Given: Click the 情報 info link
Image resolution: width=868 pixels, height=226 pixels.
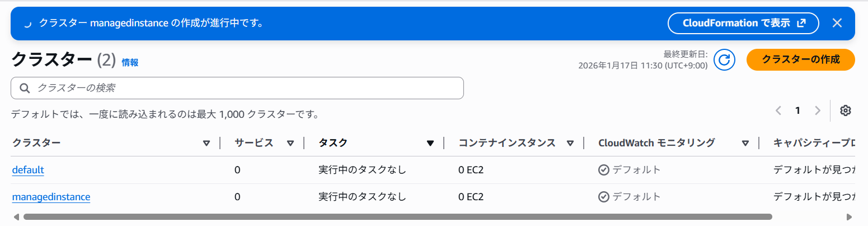Looking at the screenshot, I should (x=130, y=63).
